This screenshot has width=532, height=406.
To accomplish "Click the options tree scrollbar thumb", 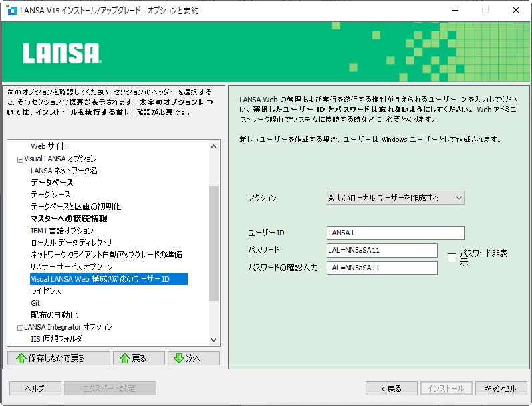I will (x=213, y=243).
